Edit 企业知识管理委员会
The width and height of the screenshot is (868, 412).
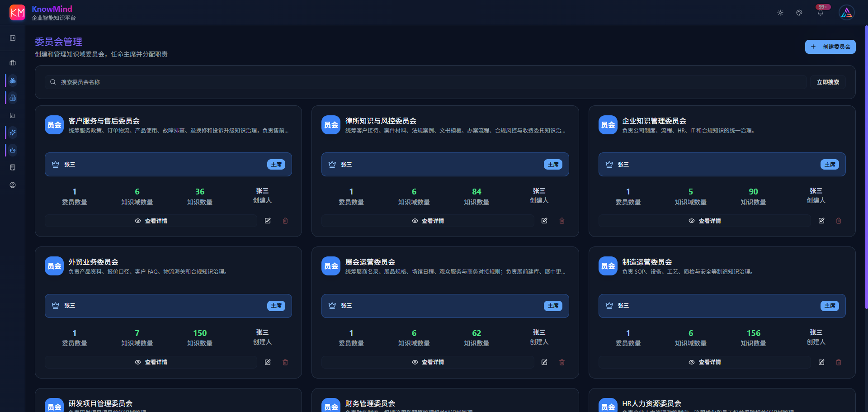point(821,221)
